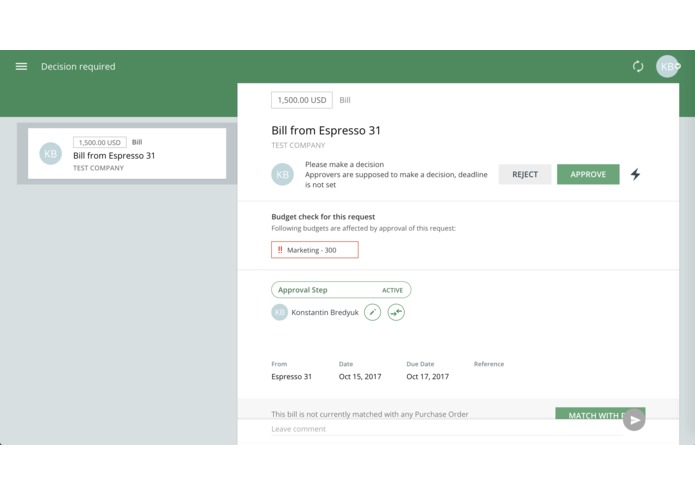Open the KB user profile avatar in header
Viewport: 695px width, 494px height.
coord(668,66)
